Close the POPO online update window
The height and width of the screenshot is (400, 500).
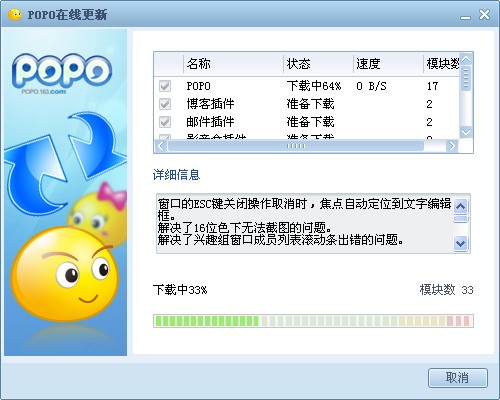(x=484, y=15)
